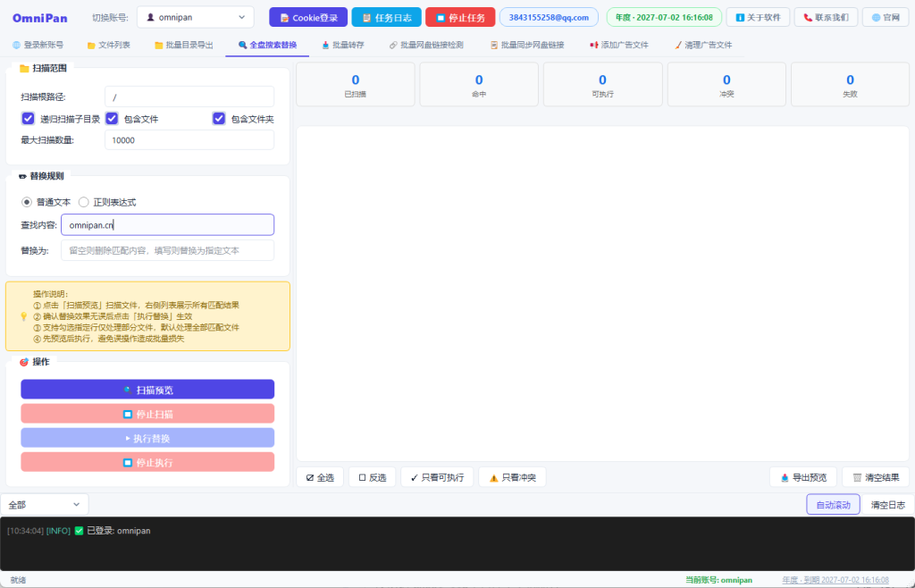Click the red 停止任务 button
The height and width of the screenshot is (588, 915).
(x=460, y=18)
